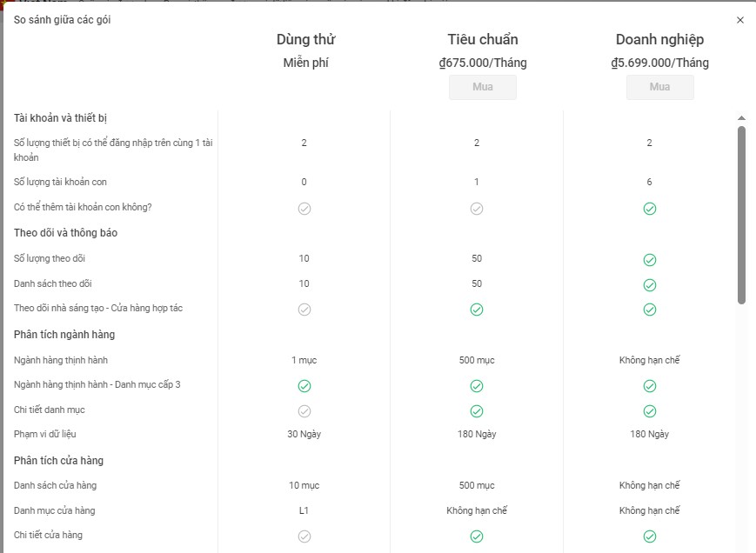This screenshot has height=553, width=756.
Task: Close the package comparison dialog
Action: point(740,20)
